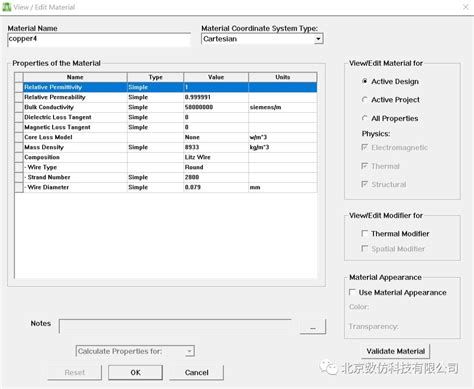Click the Notes browse ellipsis button
Image resolution: width=474 pixels, height=389 pixels.
313,327
